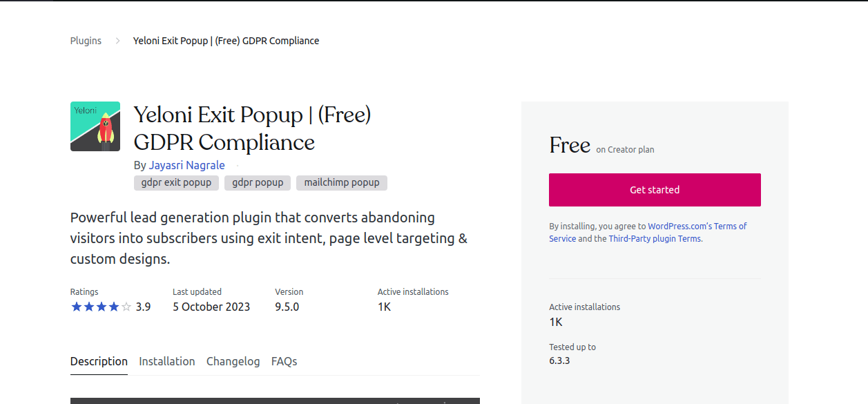Open the Changelog tab

(233, 361)
